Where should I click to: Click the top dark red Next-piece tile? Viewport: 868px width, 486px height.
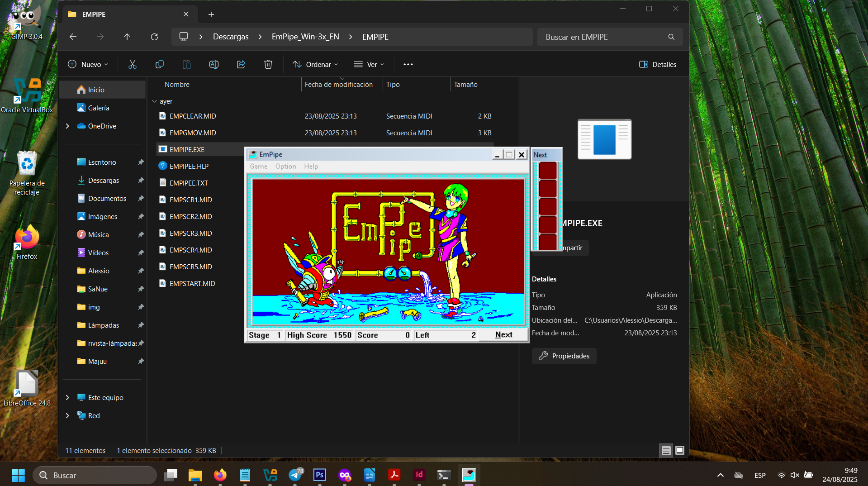click(x=547, y=171)
